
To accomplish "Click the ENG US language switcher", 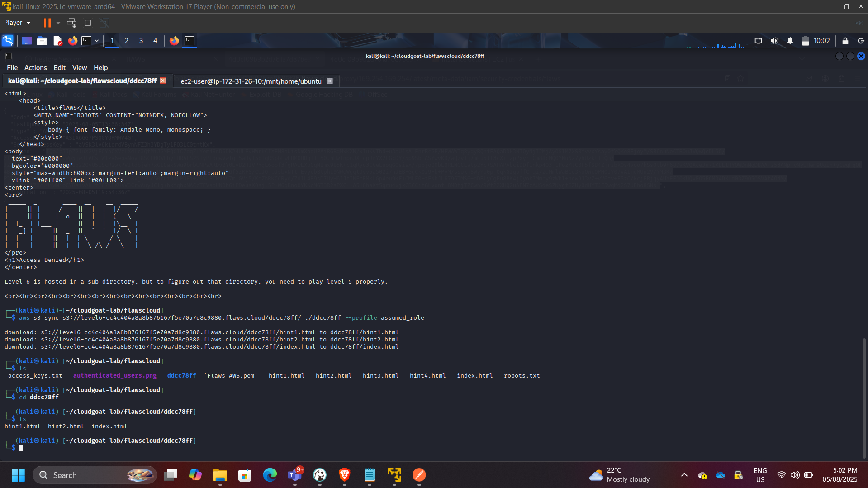I will (760, 475).
